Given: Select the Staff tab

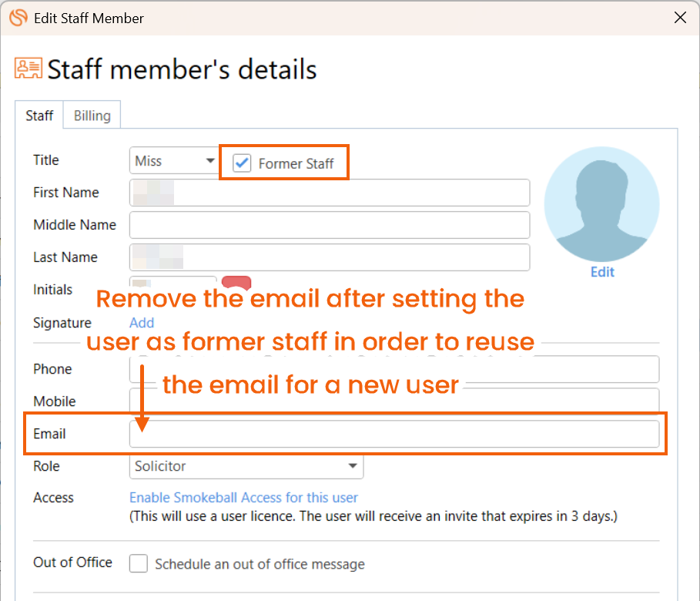Looking at the screenshot, I should click(x=39, y=116).
